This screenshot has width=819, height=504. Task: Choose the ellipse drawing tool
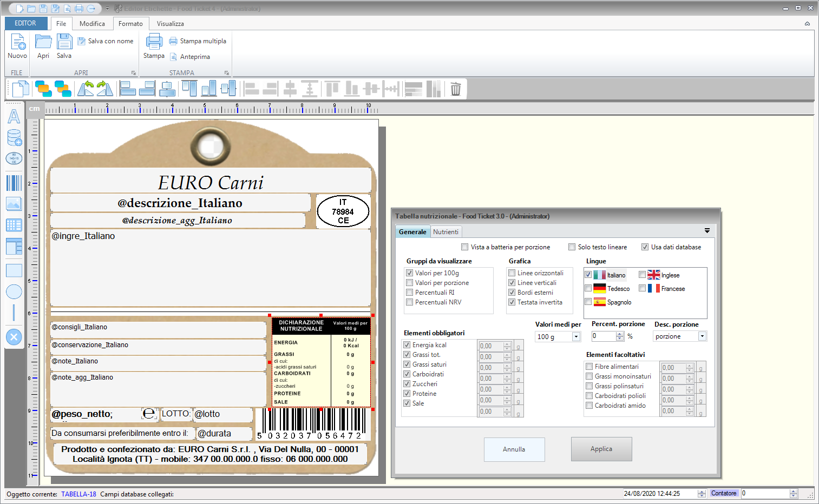[x=14, y=291]
